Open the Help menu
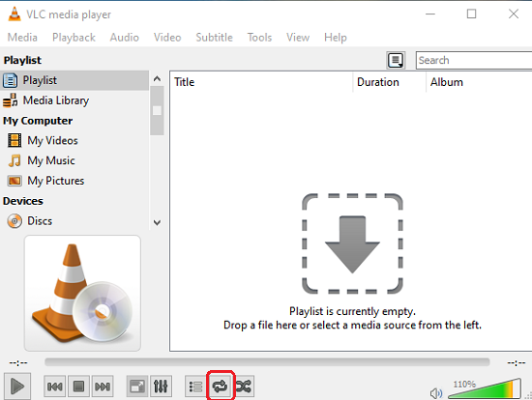 [336, 38]
